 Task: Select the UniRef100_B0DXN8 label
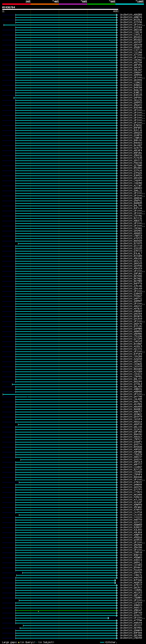click(x=131, y=108)
